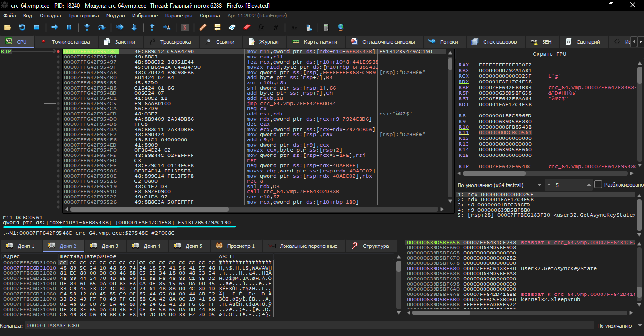Open the Параметры menu
644x336 pixels.
pyautogui.click(x=179, y=16)
